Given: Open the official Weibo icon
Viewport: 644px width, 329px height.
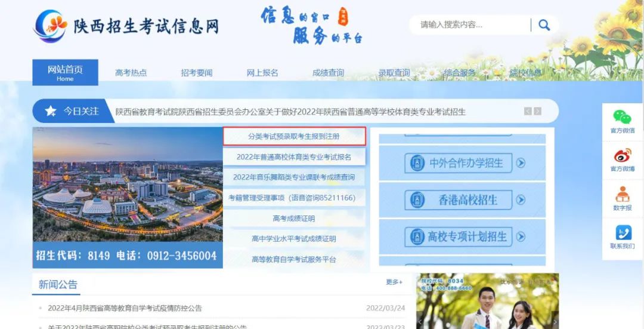Looking at the screenshot, I should pyautogui.click(x=622, y=156).
